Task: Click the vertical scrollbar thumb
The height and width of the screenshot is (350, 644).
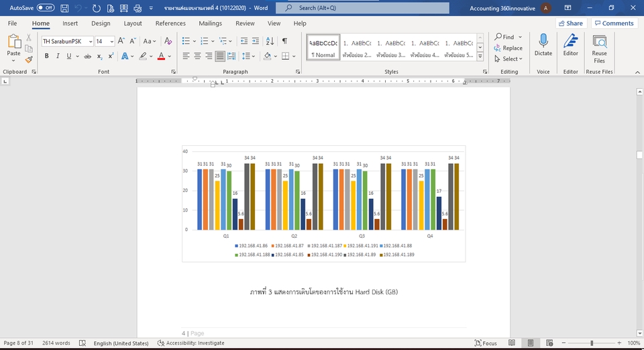Action: (639, 155)
